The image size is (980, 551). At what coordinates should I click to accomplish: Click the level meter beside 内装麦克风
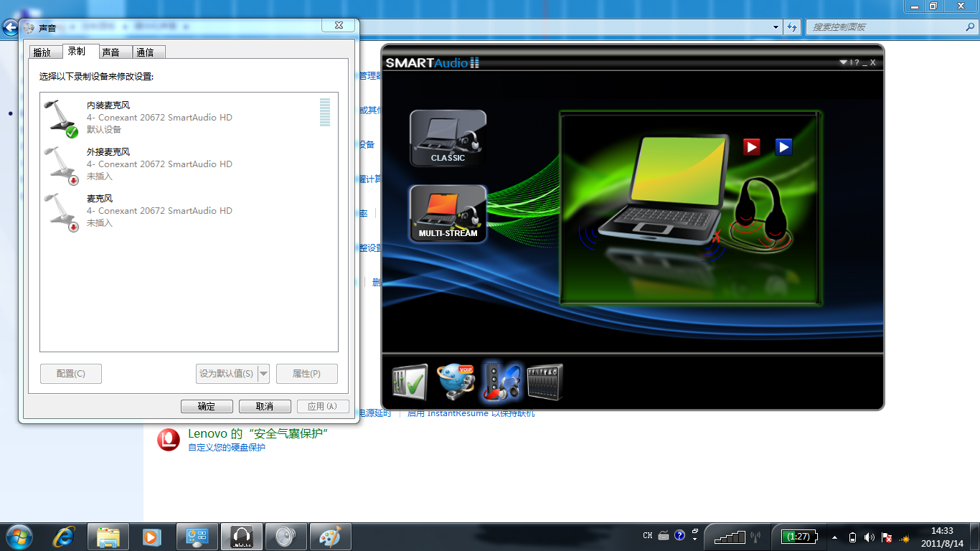(x=325, y=112)
